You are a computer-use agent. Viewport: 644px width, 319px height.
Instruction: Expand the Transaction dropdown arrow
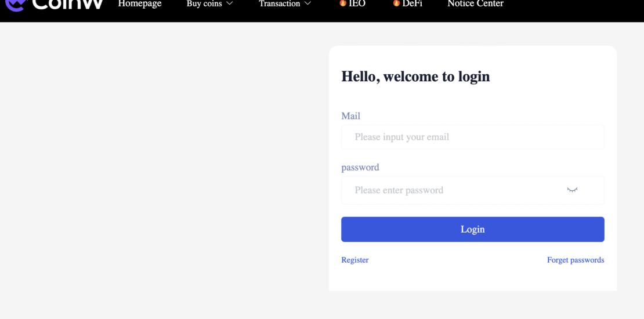point(307,3)
